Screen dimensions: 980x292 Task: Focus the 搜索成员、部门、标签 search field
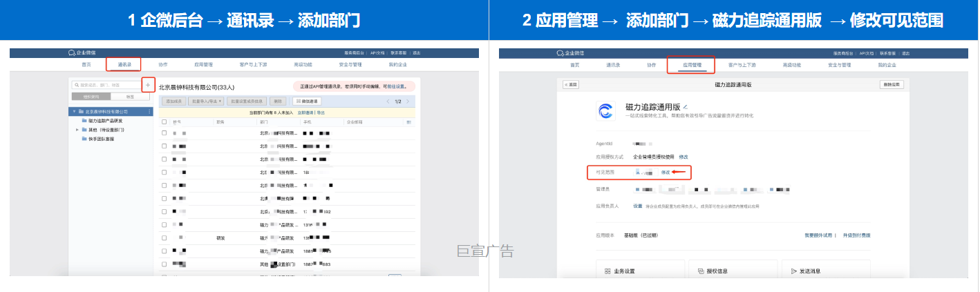coord(106,85)
